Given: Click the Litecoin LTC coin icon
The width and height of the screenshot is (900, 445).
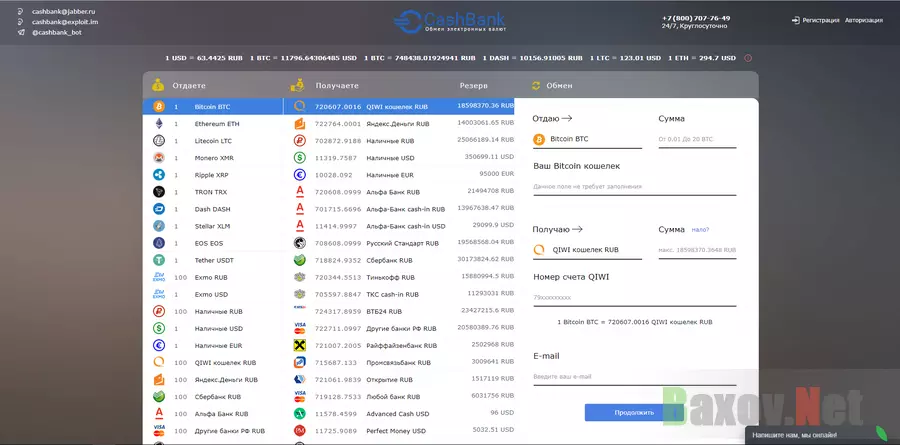Looking at the screenshot, I should (158, 141).
